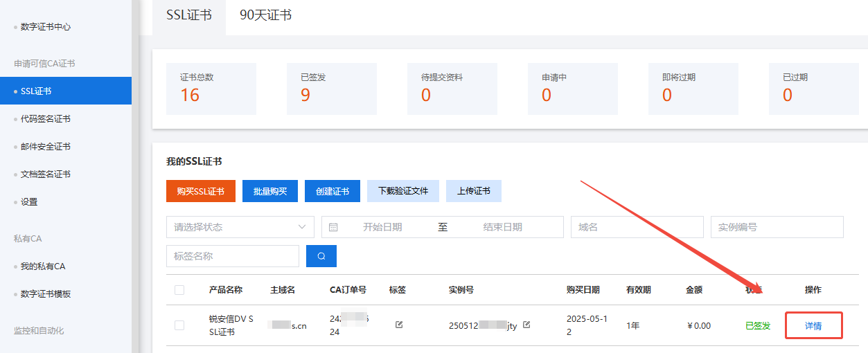
Task: Toggle the select-all checkbox in table header
Action: coord(179,290)
